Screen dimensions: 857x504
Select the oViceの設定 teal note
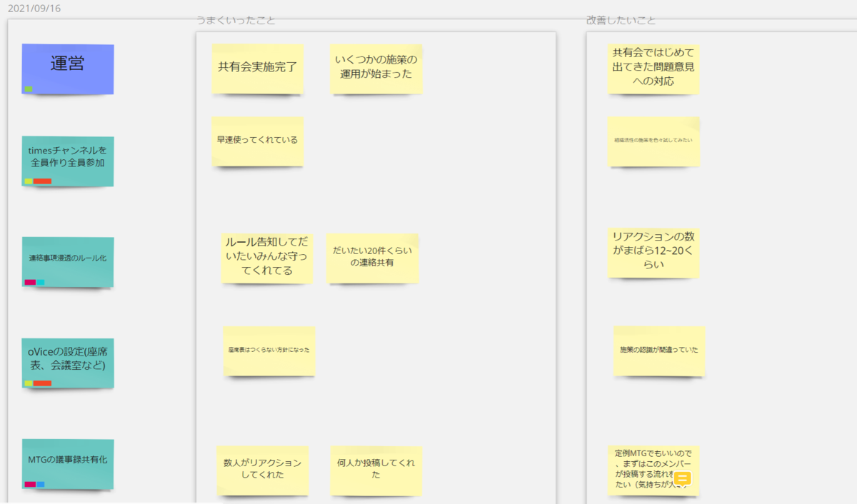click(x=67, y=364)
